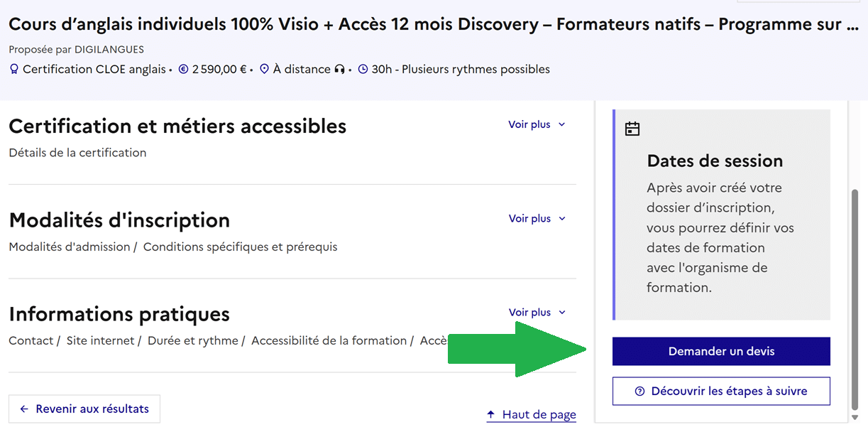Expand Voir plus for Informations pratiques
This screenshot has width=868, height=432.
click(537, 313)
